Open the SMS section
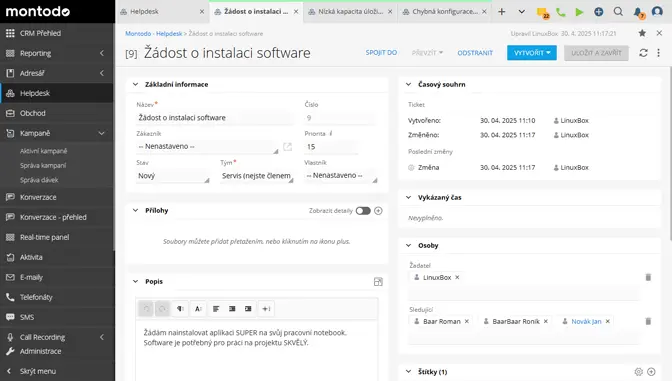The image size is (672, 381). pyautogui.click(x=57, y=317)
